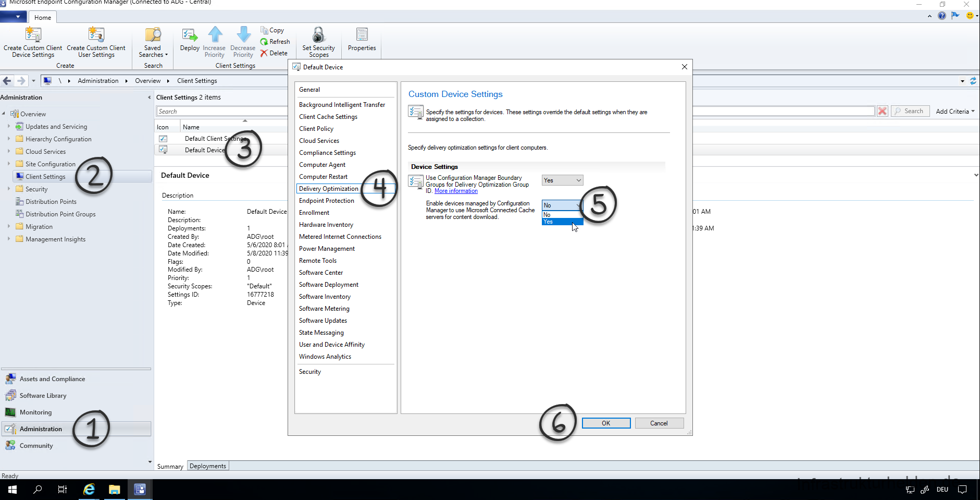This screenshot has height=500, width=980.
Task: Click the back navigation arrow
Action: (7, 81)
